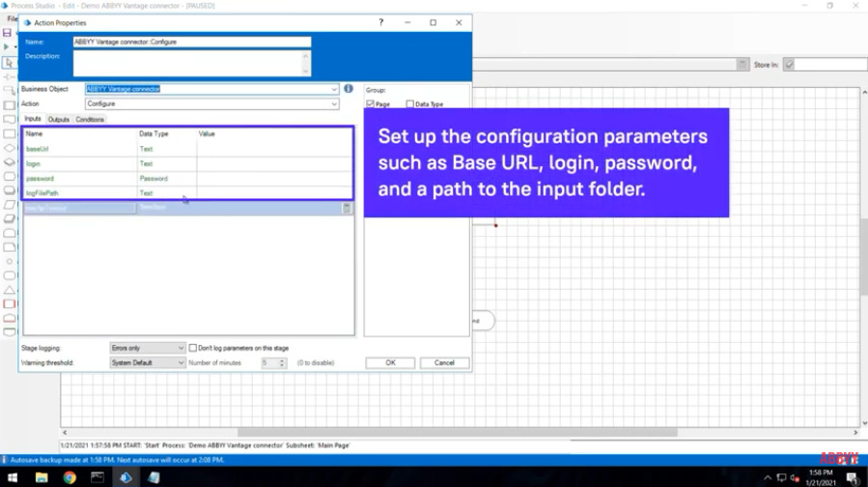The width and height of the screenshot is (868, 487).
Task: Open the Stage logging Errors only dropdown
Action: (148, 348)
